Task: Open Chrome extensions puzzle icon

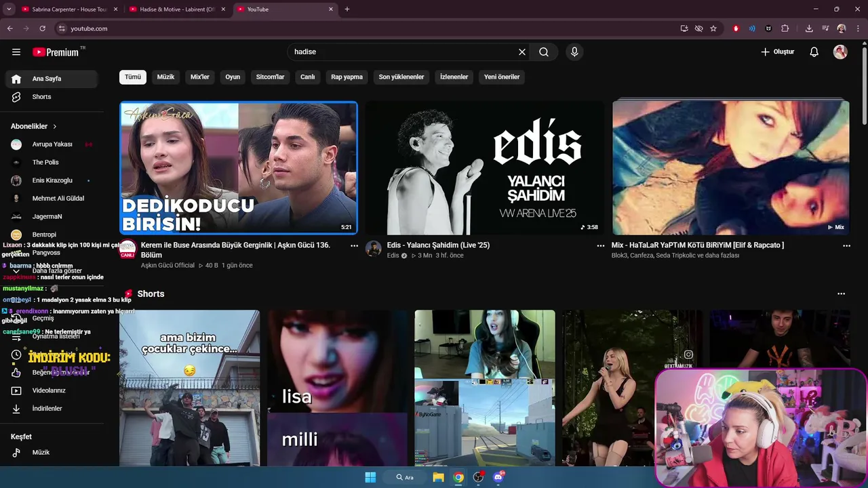Action: point(785,28)
